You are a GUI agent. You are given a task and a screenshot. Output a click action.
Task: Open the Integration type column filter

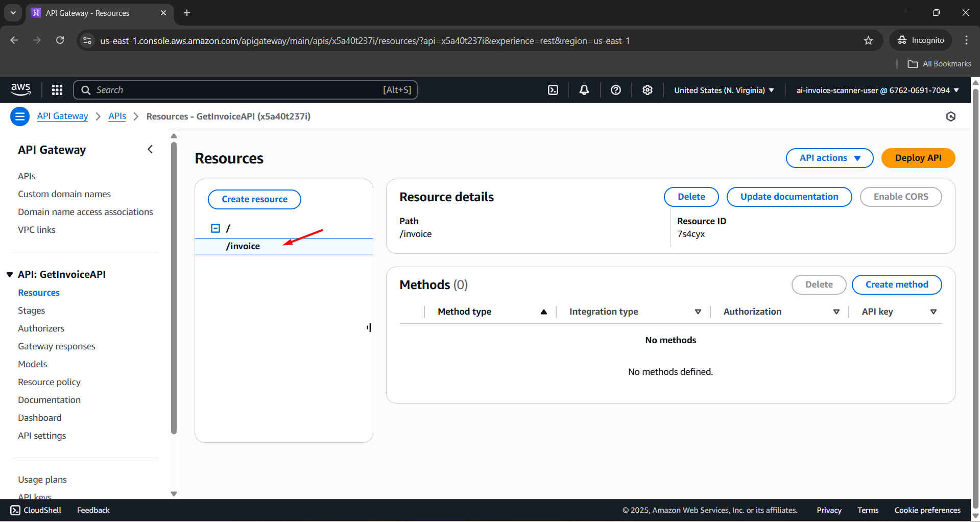click(x=698, y=312)
